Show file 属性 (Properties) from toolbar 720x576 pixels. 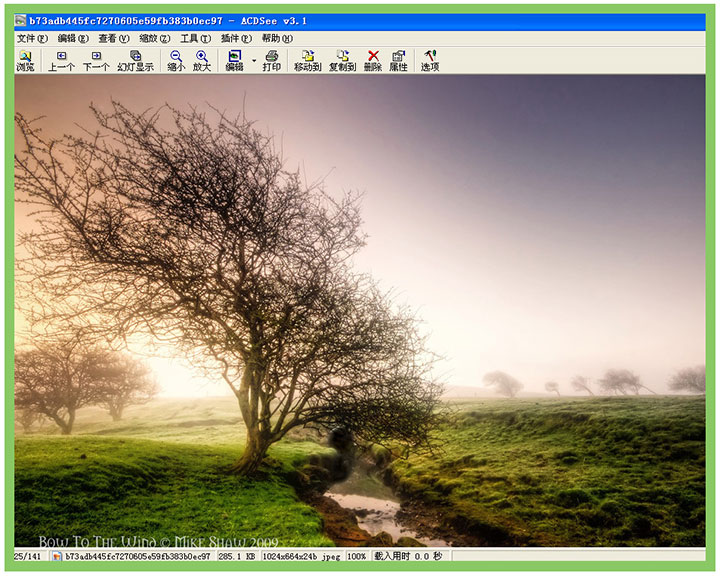pos(398,61)
